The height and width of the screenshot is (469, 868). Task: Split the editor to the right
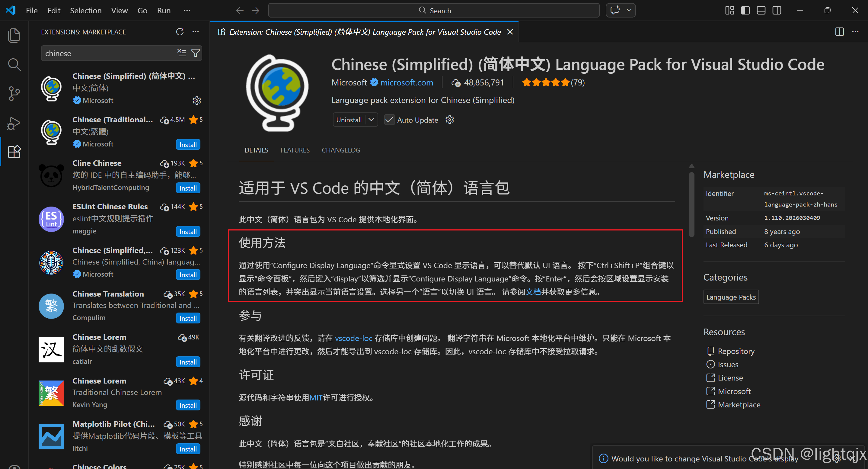[839, 32]
